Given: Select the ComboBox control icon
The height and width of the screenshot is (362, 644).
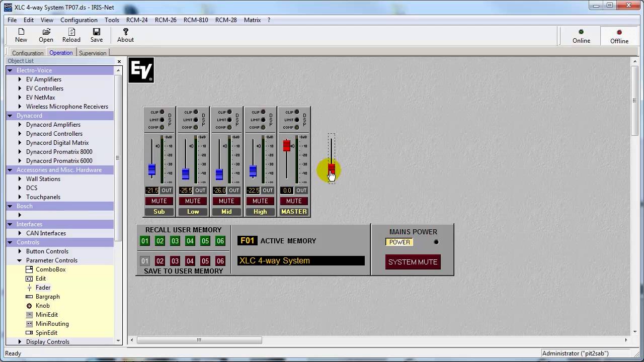Looking at the screenshot, I should [29, 269].
